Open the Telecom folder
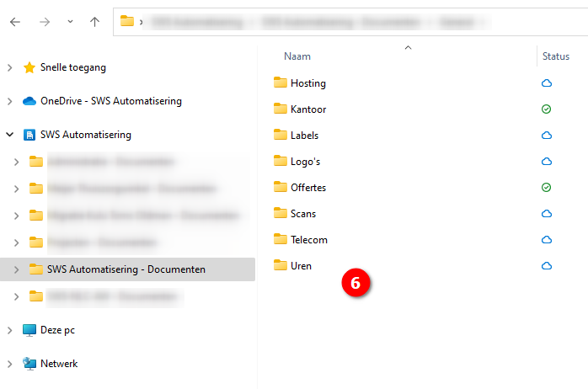The width and height of the screenshot is (588, 389). pos(308,240)
